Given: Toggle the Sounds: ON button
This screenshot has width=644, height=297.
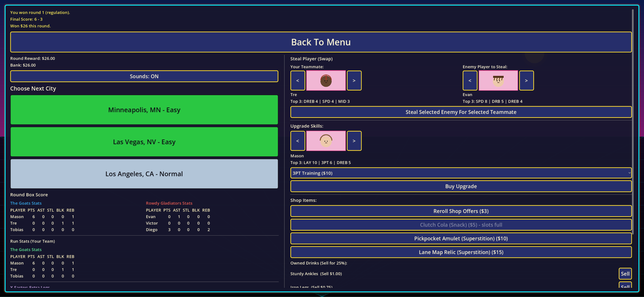Looking at the screenshot, I should (x=144, y=76).
